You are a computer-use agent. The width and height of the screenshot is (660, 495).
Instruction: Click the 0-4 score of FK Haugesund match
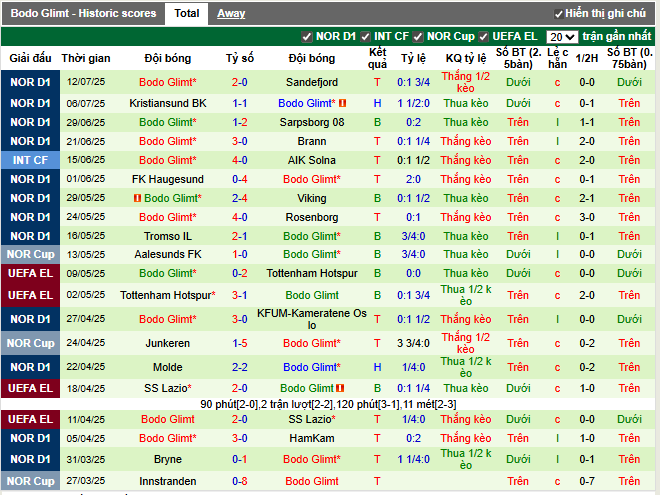pyautogui.click(x=240, y=179)
